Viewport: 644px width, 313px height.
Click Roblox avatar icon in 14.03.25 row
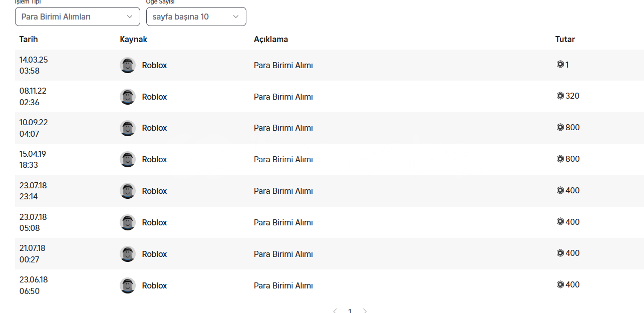[x=128, y=65]
